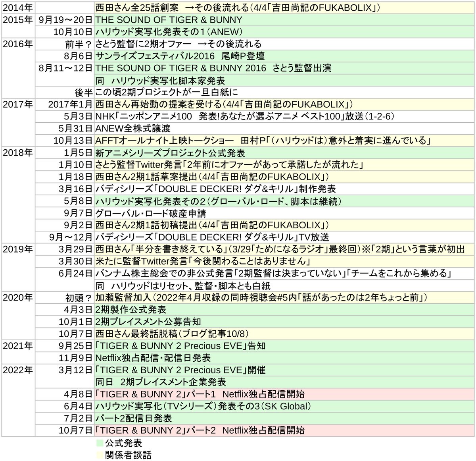
Task: Click the 9月7日 date cell
Action: pos(65,213)
